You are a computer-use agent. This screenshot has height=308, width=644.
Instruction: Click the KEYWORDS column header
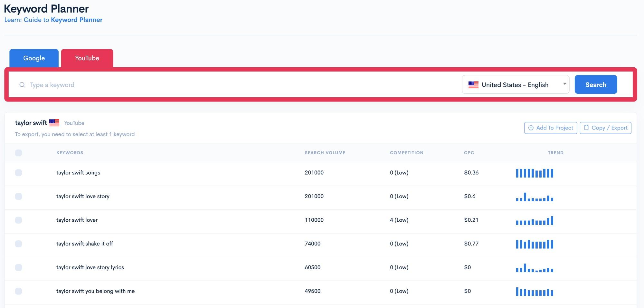70,153
